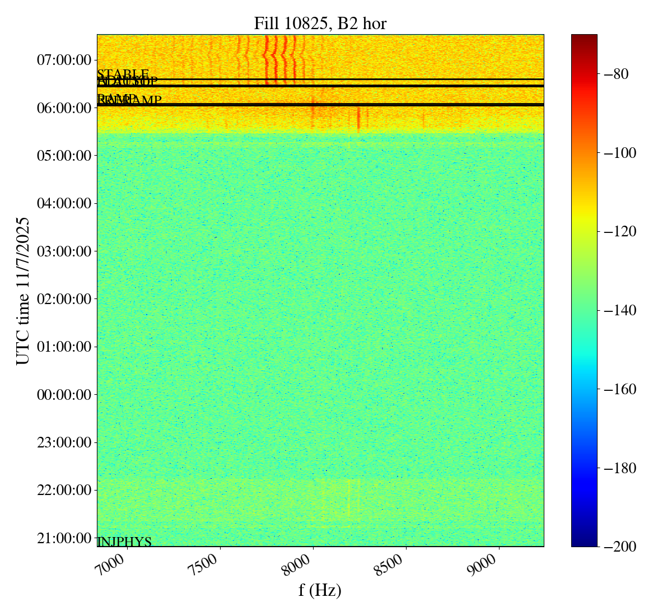Click the 05:00:00 time tick label
Viewport: 672px width, 616px height.
63,155
